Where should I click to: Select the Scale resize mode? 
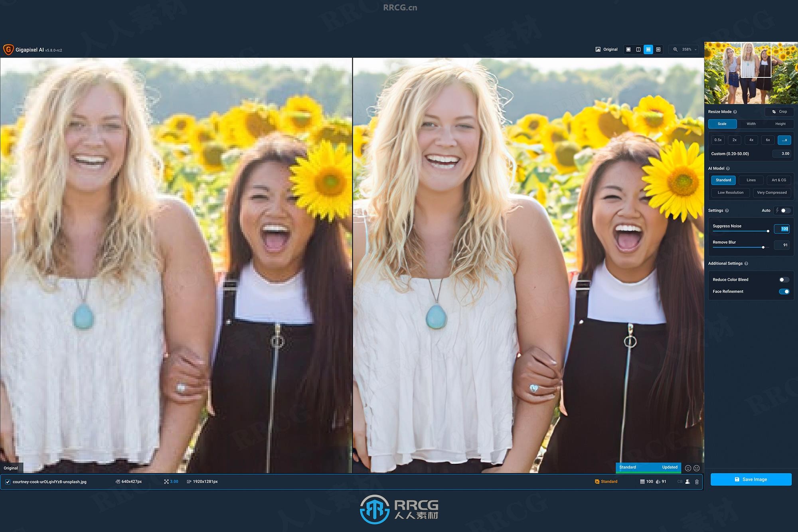point(722,123)
